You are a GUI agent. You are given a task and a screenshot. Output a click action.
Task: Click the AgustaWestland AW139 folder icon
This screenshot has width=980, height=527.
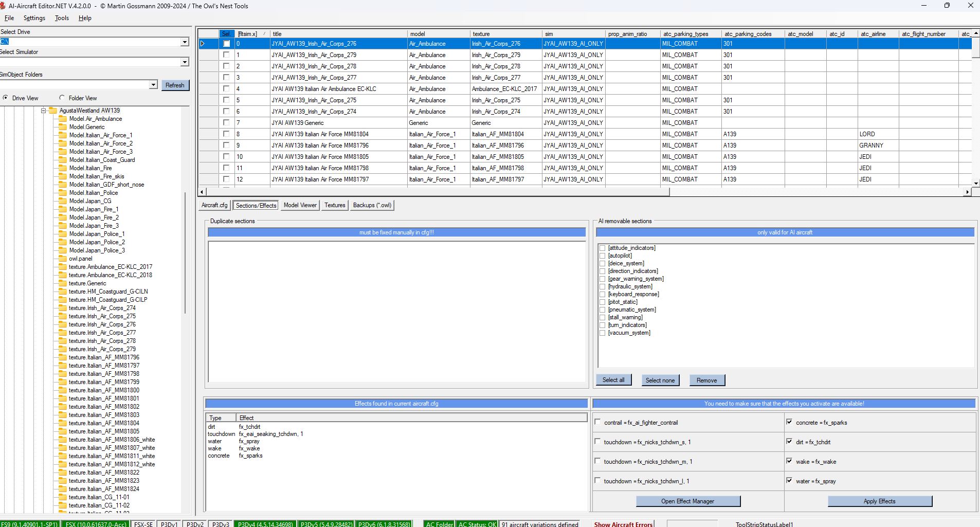pyautogui.click(x=53, y=111)
